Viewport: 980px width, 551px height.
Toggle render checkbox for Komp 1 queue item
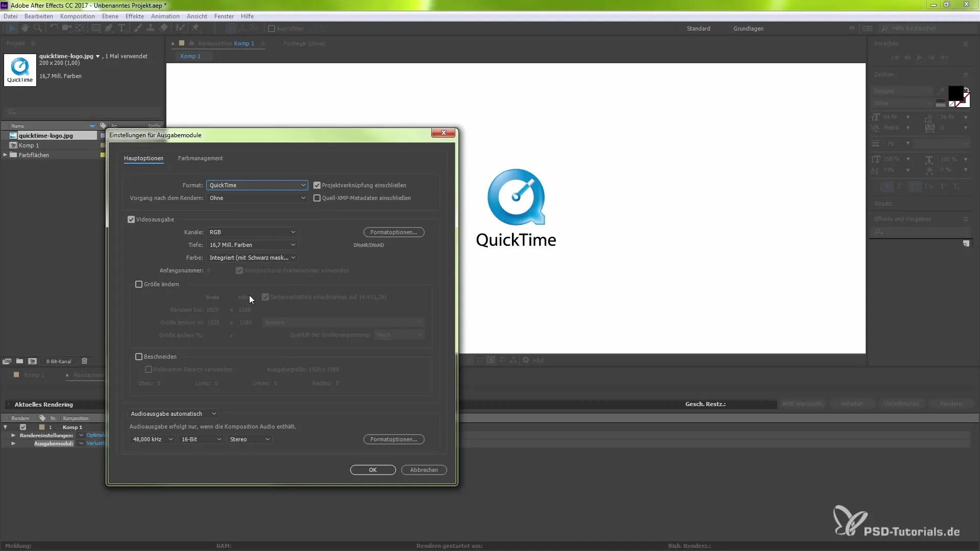point(23,427)
